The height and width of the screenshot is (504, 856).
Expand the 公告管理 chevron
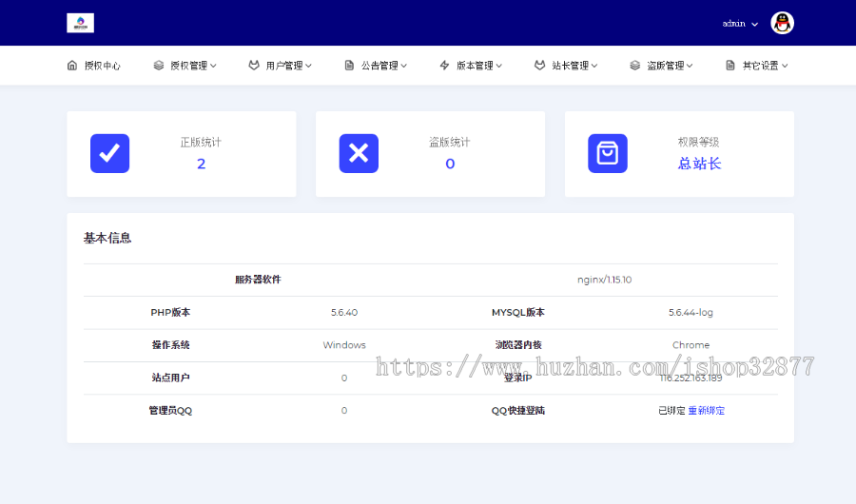pyautogui.click(x=404, y=66)
